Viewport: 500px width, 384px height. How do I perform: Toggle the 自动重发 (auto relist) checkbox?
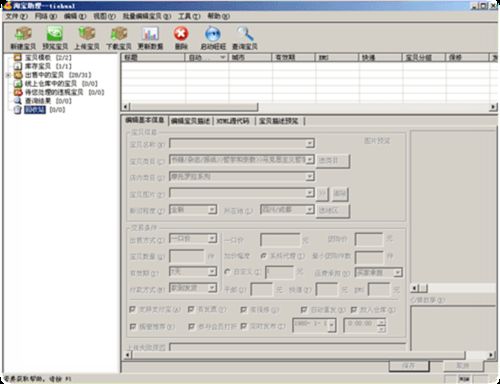click(x=304, y=309)
